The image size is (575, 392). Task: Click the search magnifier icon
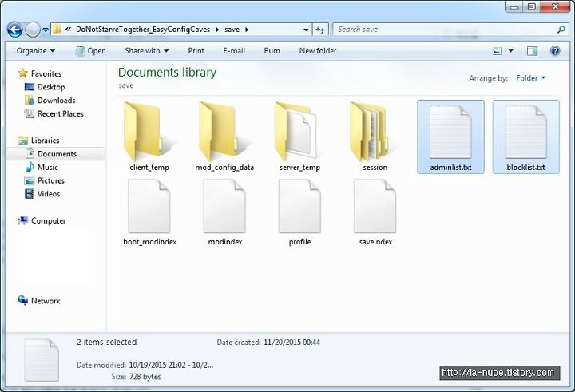click(561, 30)
